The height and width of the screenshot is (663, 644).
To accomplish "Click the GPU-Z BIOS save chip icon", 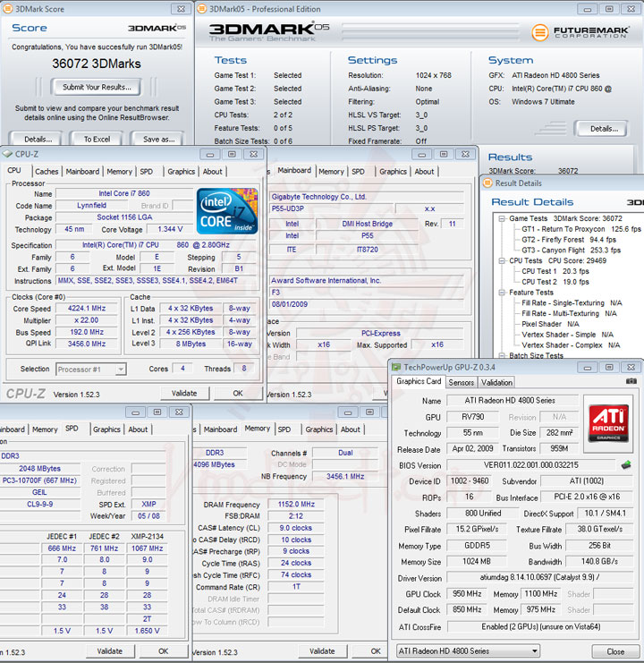I will [x=626, y=465].
